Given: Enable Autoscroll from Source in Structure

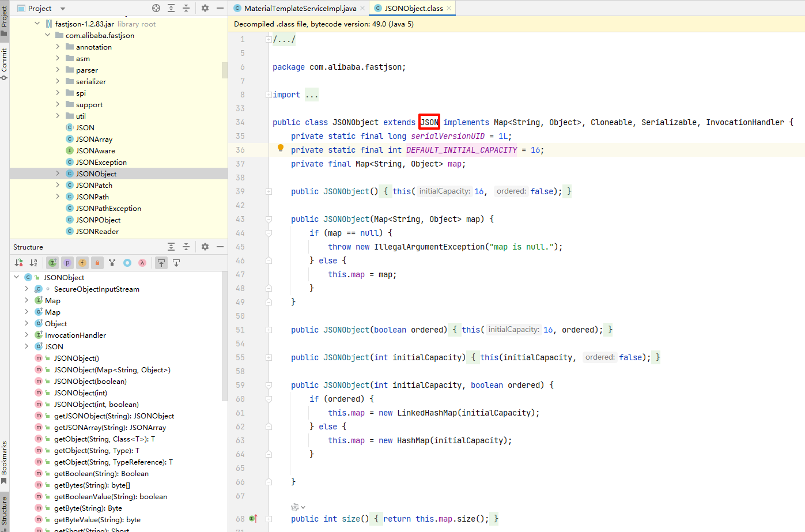Looking at the screenshot, I should click(x=176, y=263).
